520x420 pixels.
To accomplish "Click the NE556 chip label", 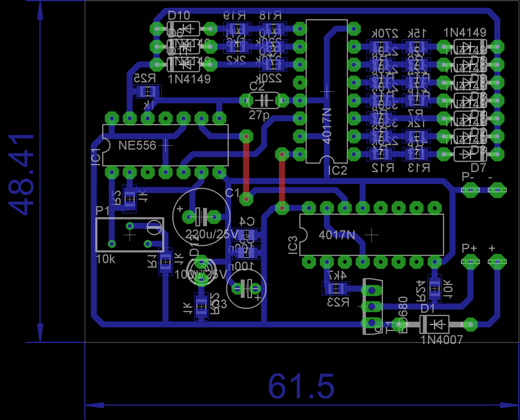I will 137,146.
